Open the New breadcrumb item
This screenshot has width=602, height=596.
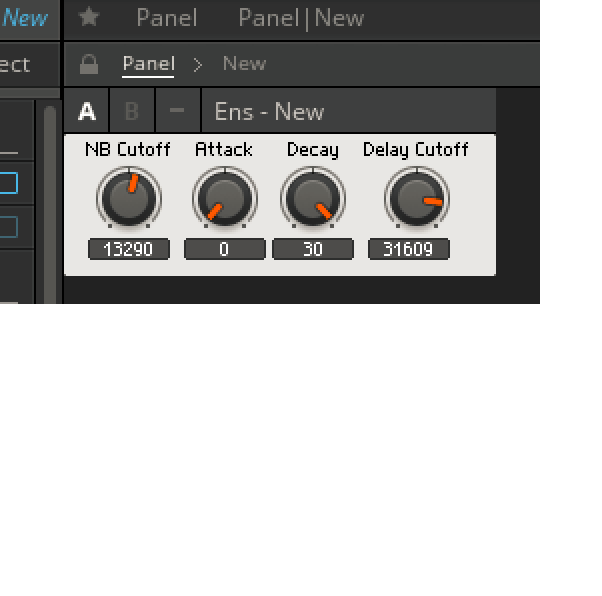point(244,64)
